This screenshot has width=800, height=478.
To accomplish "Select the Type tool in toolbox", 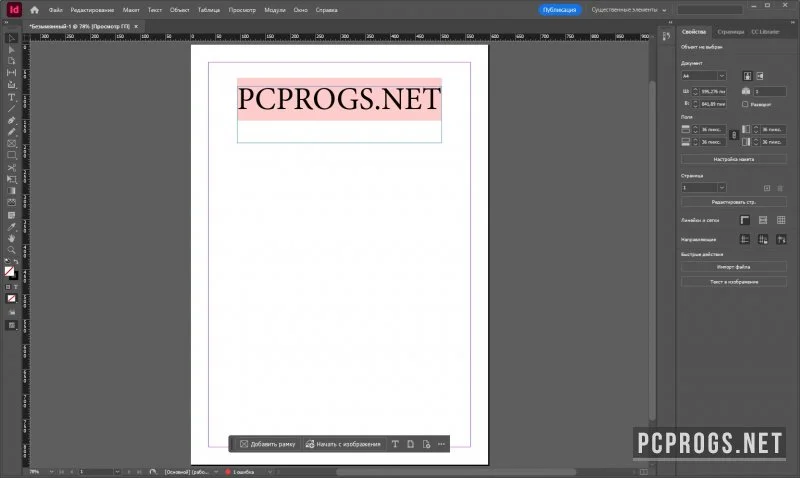I will [x=11, y=97].
